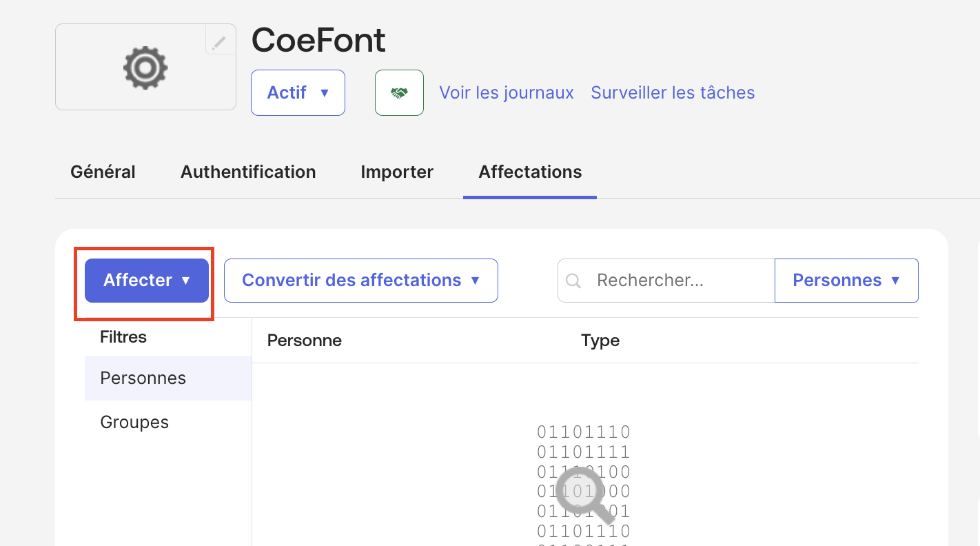
Task: Open Voir les journaux link
Action: tap(507, 93)
